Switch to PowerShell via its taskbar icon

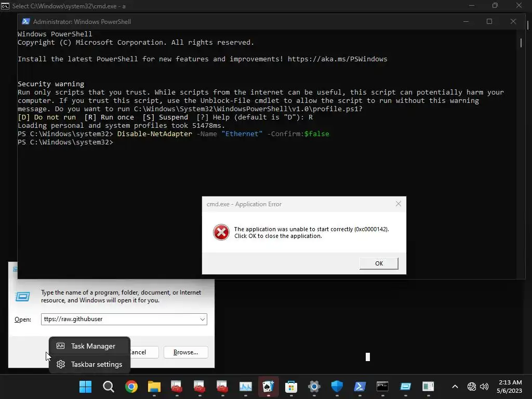point(360,387)
